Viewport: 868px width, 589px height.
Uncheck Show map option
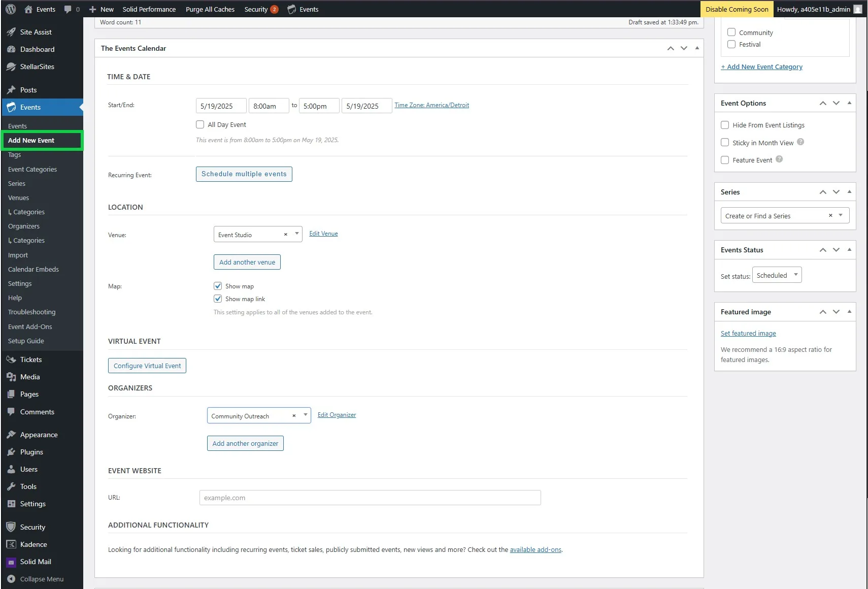click(x=218, y=286)
